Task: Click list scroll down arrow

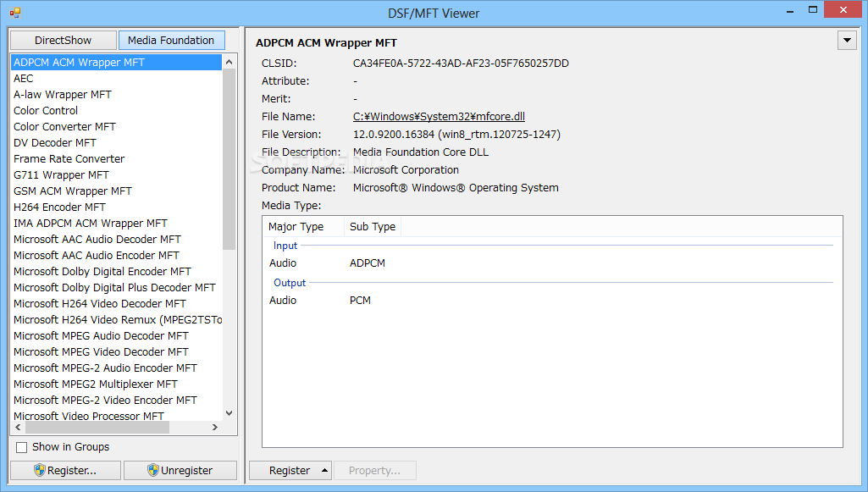Action: [x=229, y=413]
